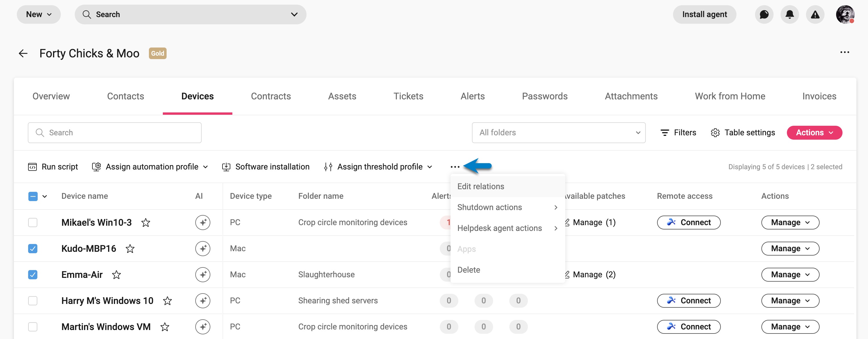Open Assign automation profile dropdown

click(x=150, y=167)
